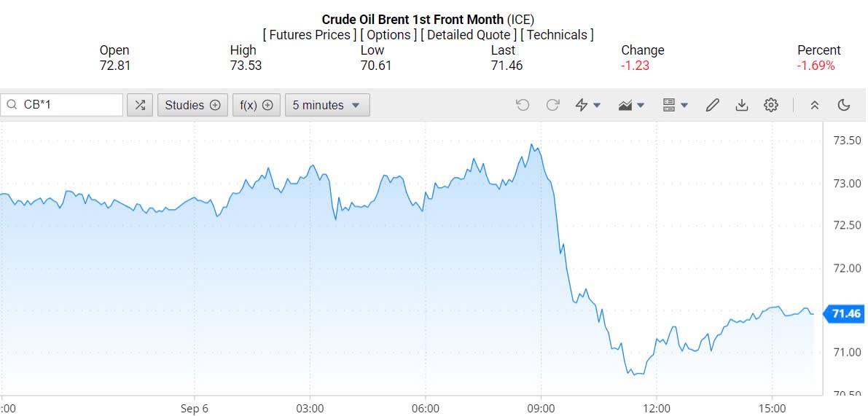
Task: Undo the last chart action
Action: point(522,105)
